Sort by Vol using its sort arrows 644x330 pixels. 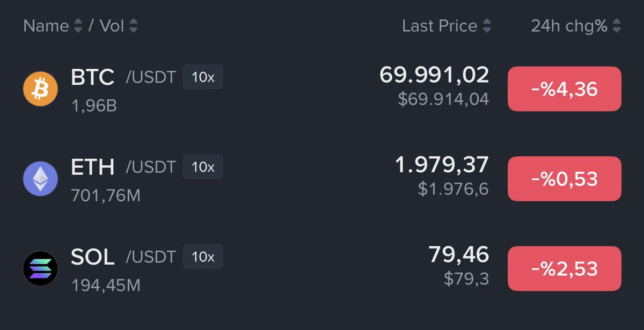(133, 26)
